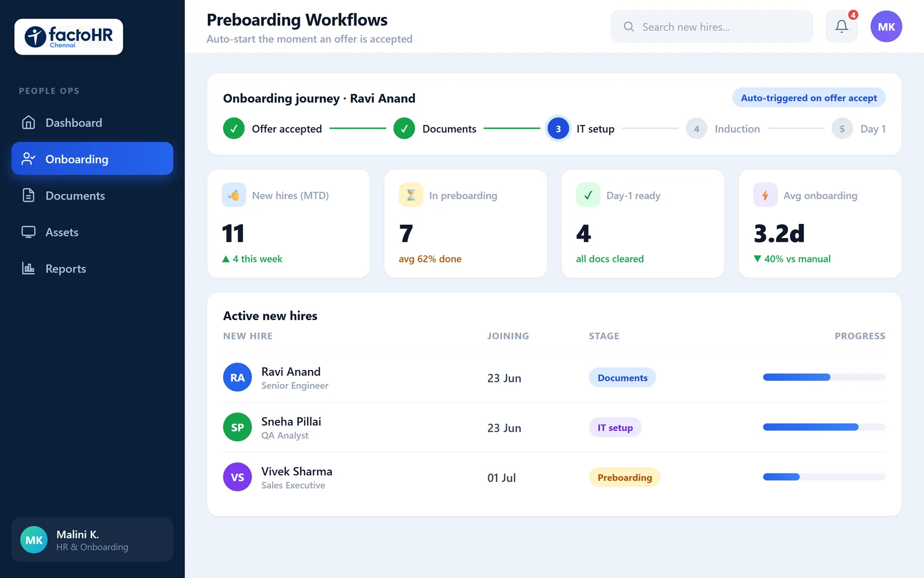Select the Onboarding menu item
924x578 pixels.
point(92,159)
